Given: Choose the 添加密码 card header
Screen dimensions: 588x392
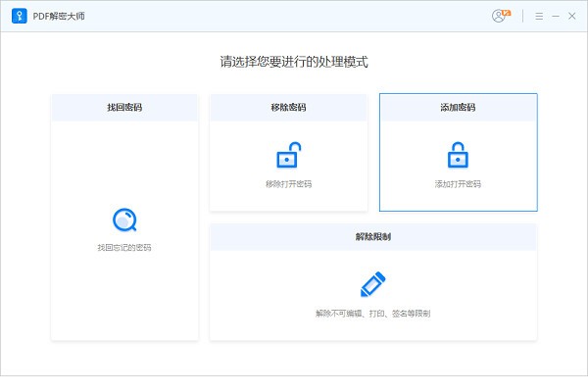Looking at the screenshot, I should tap(458, 107).
